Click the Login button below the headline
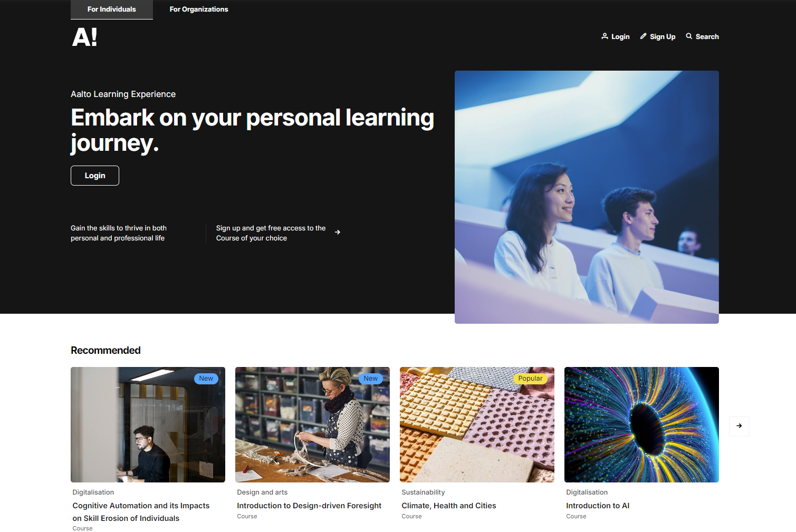 click(95, 176)
